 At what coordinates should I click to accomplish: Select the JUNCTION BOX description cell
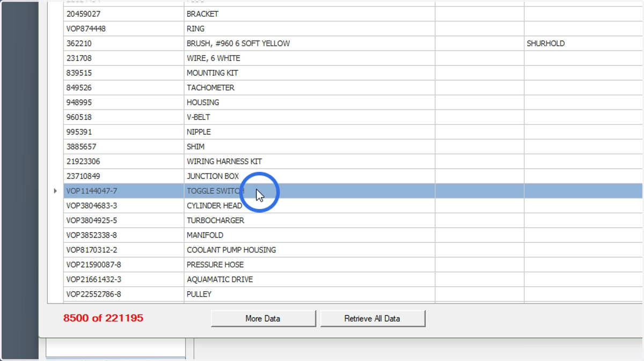(309, 176)
